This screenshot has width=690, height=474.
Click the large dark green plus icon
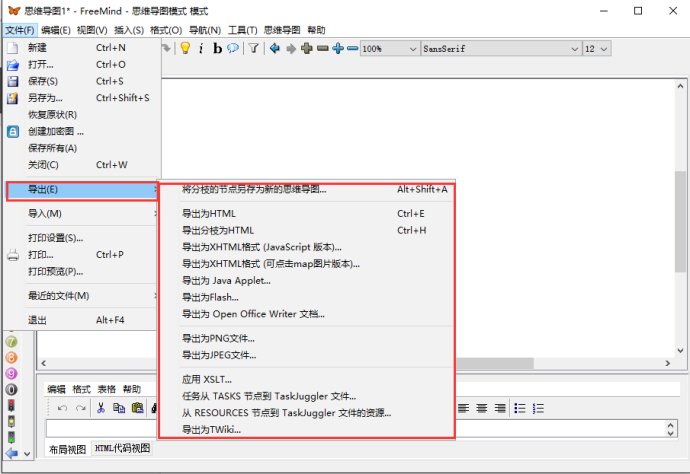tap(307, 48)
